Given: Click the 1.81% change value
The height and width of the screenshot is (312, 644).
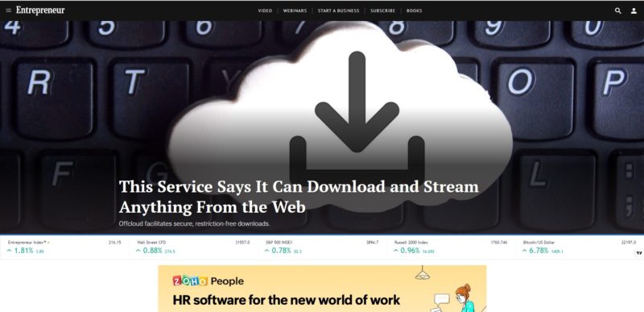Looking at the screenshot, I should (x=23, y=251).
